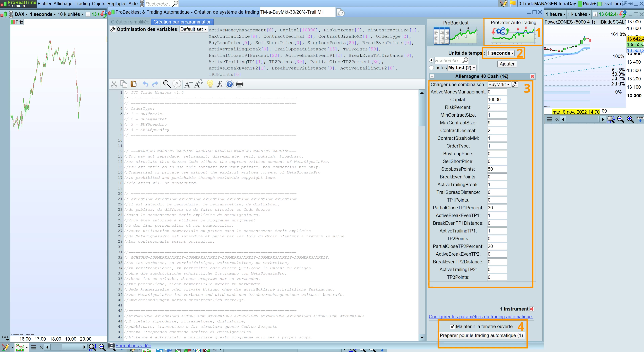Open the 10 k unités dropdown

[x=70, y=14]
